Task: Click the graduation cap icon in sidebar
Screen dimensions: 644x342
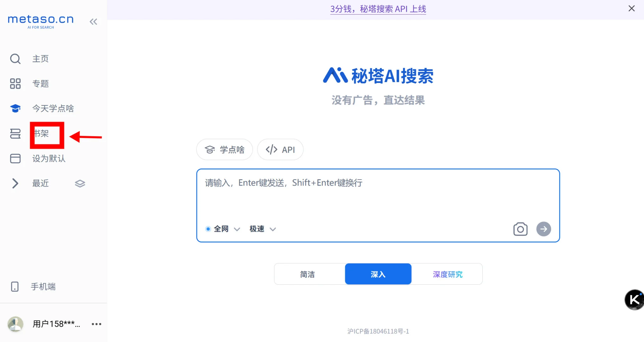Action: pos(15,108)
